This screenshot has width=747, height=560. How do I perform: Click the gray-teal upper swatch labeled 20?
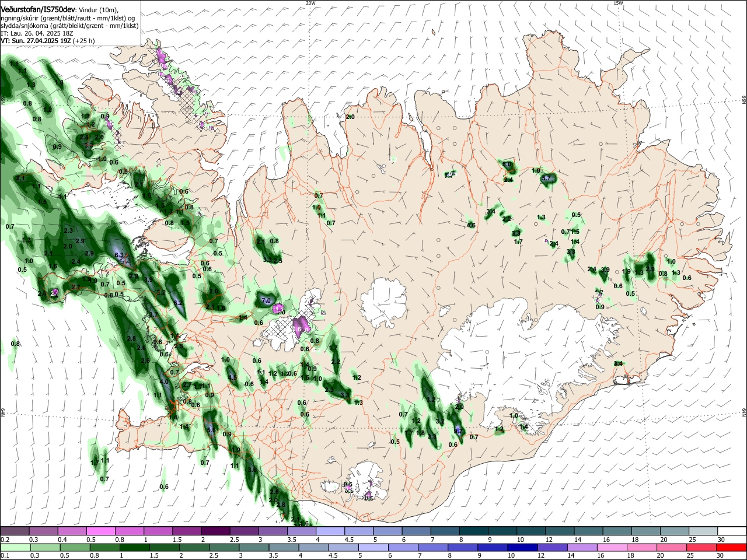click(674, 531)
